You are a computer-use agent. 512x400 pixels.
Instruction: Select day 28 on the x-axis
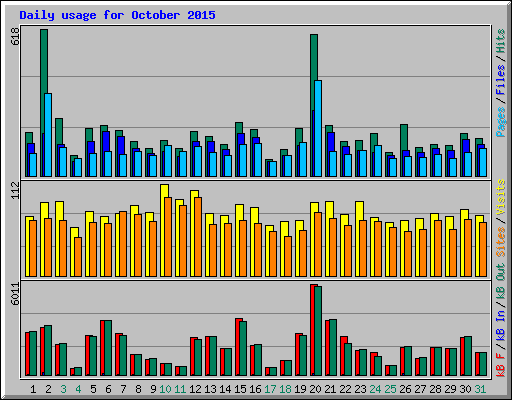435,389
